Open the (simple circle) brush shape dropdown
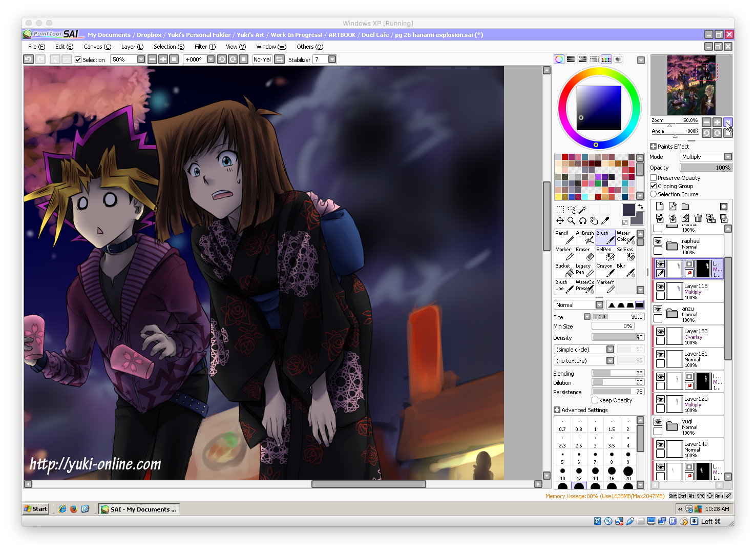Screen dimensions: 756x552 [610, 350]
